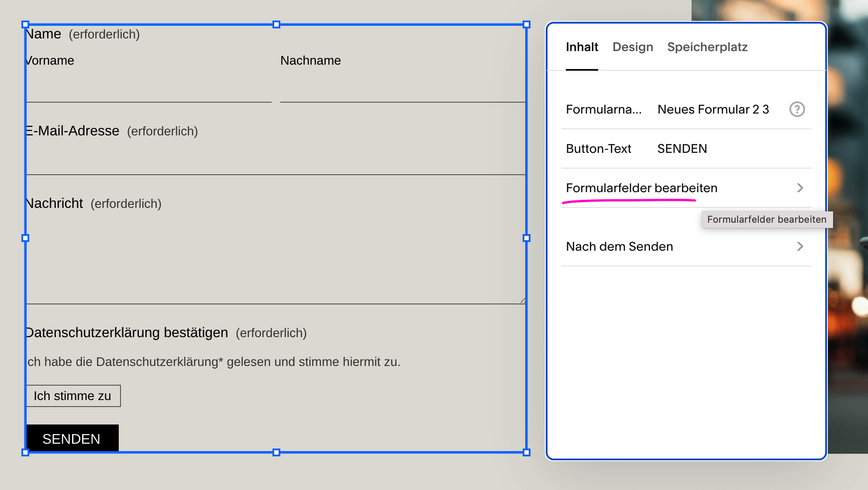Edit the Button-Text SENDEN field
868x490 pixels.
click(682, 148)
